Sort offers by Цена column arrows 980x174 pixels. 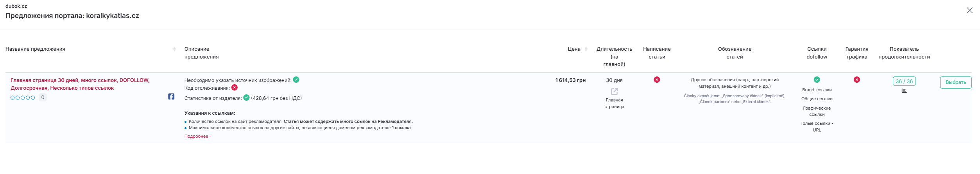click(x=586, y=49)
